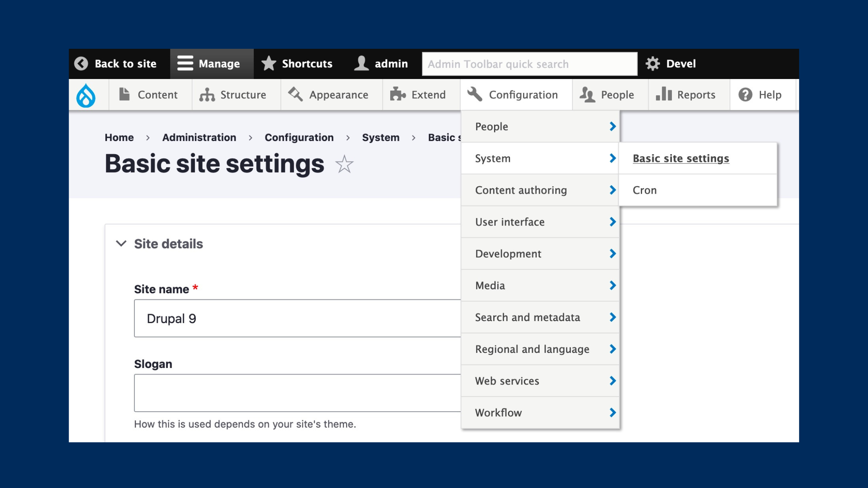868x488 pixels.
Task: Click the Reports bar chart icon
Action: (x=664, y=94)
